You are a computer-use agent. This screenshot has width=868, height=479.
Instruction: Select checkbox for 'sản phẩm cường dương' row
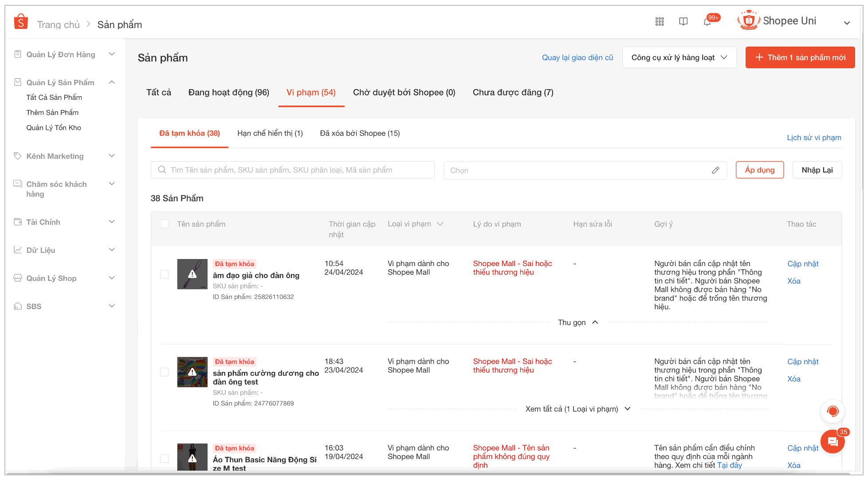click(165, 372)
